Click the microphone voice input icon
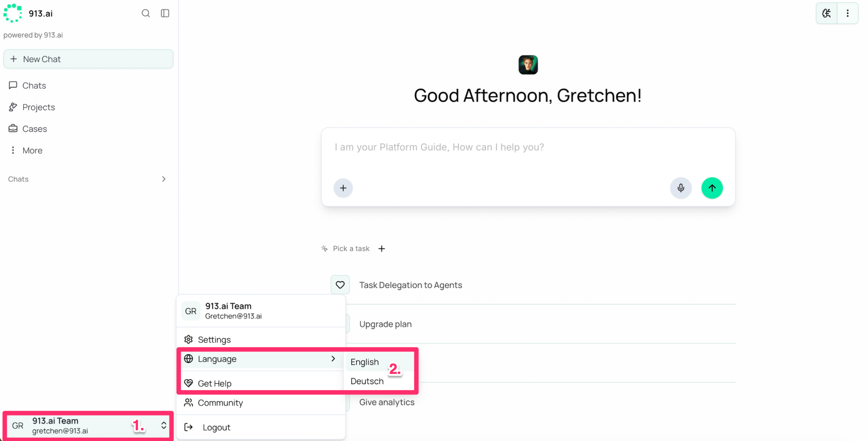 tap(681, 188)
